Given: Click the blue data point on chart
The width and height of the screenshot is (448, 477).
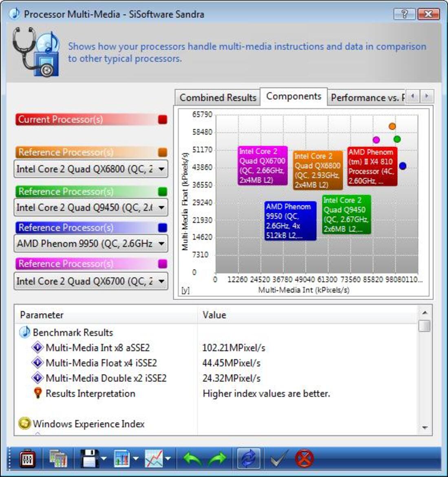Looking at the screenshot, I should click(x=403, y=166).
